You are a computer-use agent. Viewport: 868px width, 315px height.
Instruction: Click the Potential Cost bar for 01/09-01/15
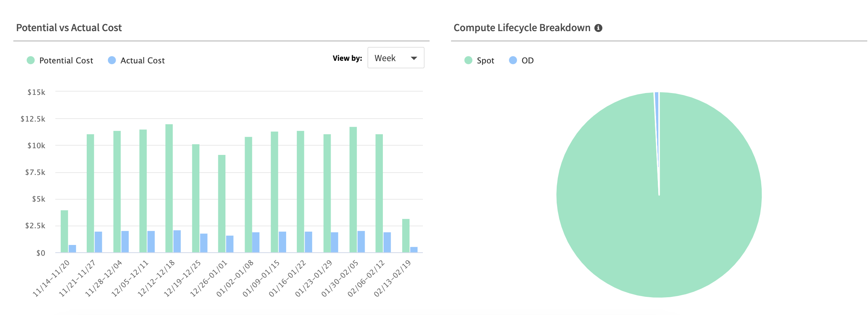[x=274, y=192]
